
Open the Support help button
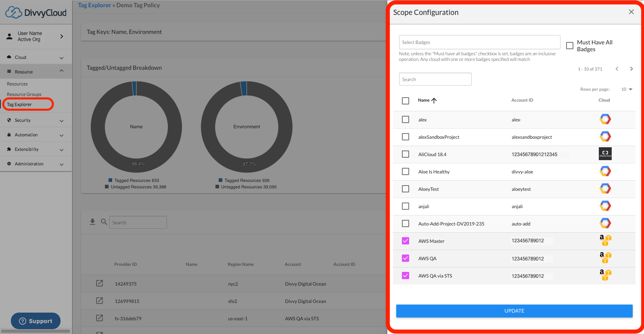pyautogui.click(x=36, y=321)
